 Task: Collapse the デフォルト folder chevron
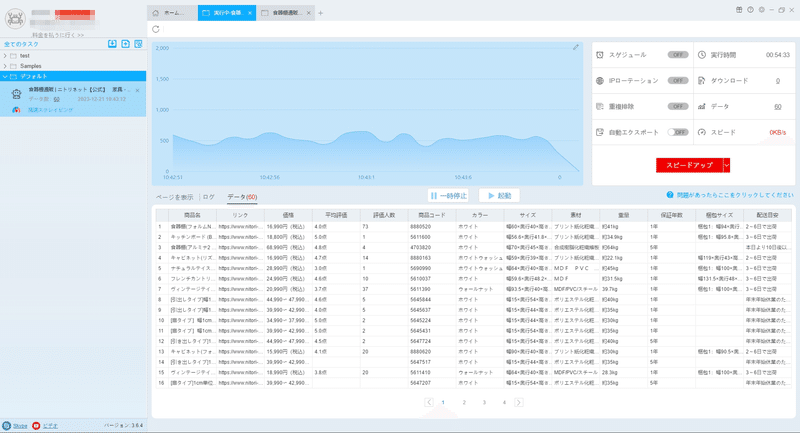[5, 77]
